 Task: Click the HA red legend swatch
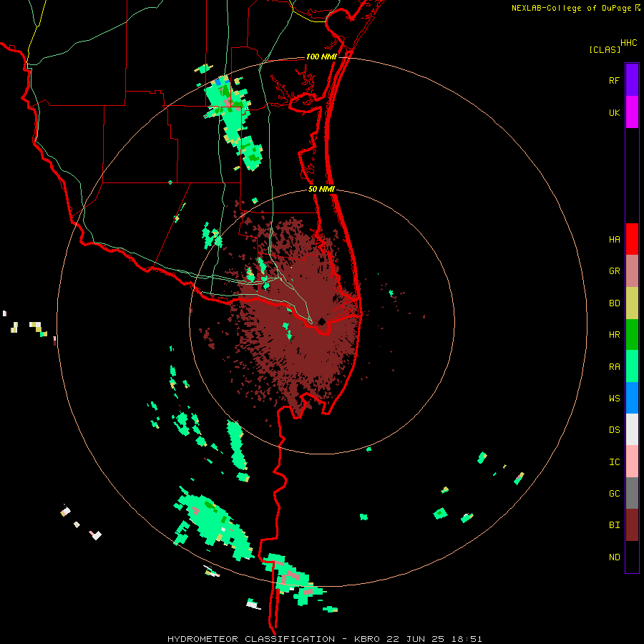click(632, 239)
